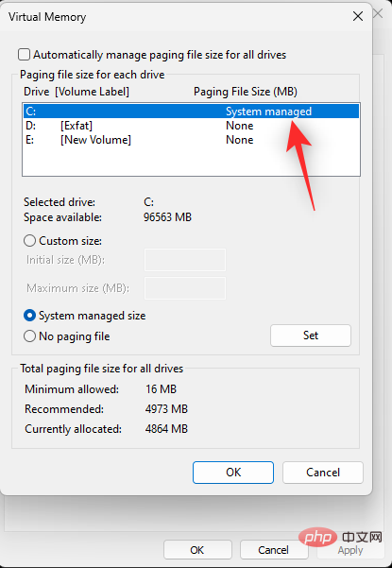The image size is (392, 568).
Task: Click the Paging File Size (MB) column header
Action: pyautogui.click(x=246, y=92)
